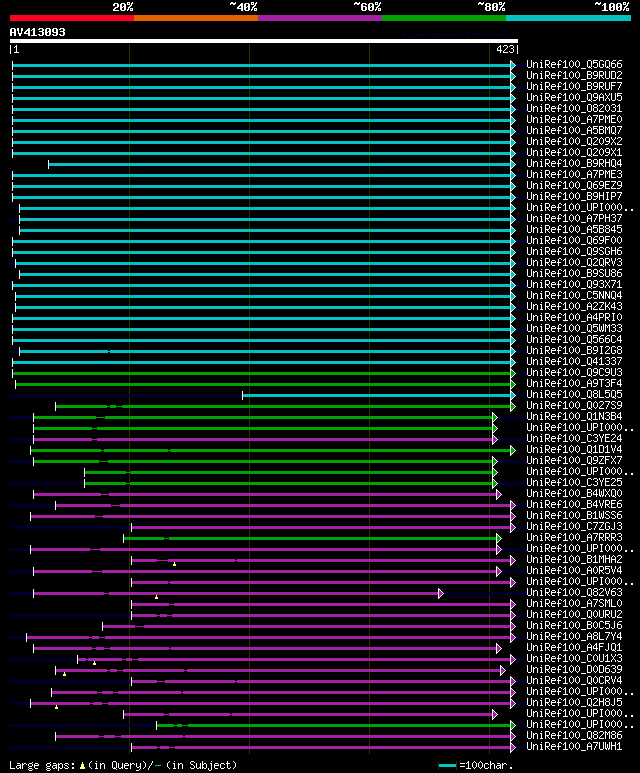Select the UniRef100_C5NNQ4 label
Viewport: 640px width, 773px height.
[x=574, y=296]
